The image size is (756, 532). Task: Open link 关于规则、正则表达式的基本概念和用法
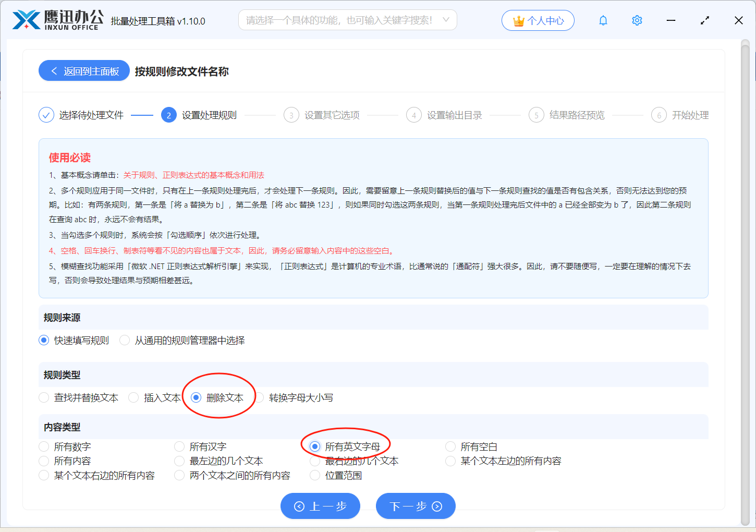[x=194, y=175]
